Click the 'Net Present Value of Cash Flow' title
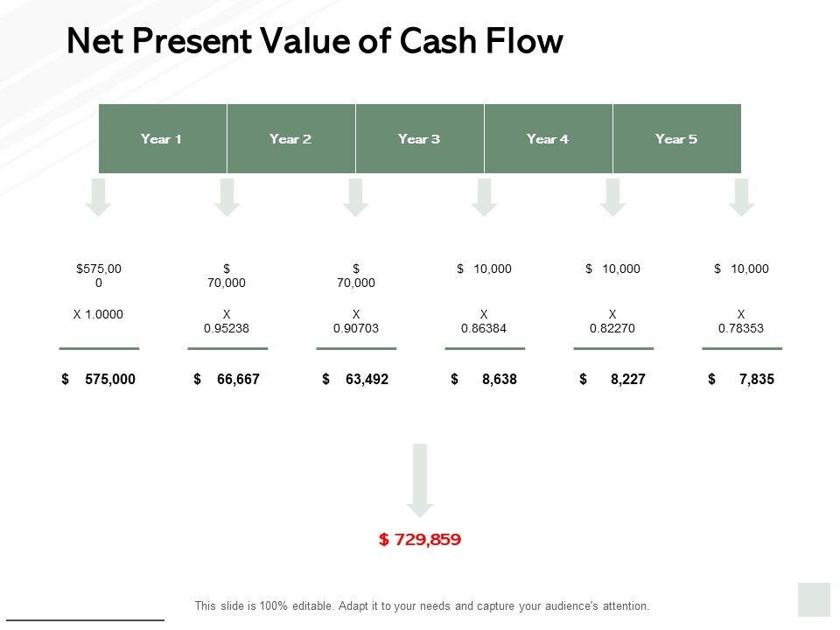The height and width of the screenshot is (630, 840). (x=315, y=41)
